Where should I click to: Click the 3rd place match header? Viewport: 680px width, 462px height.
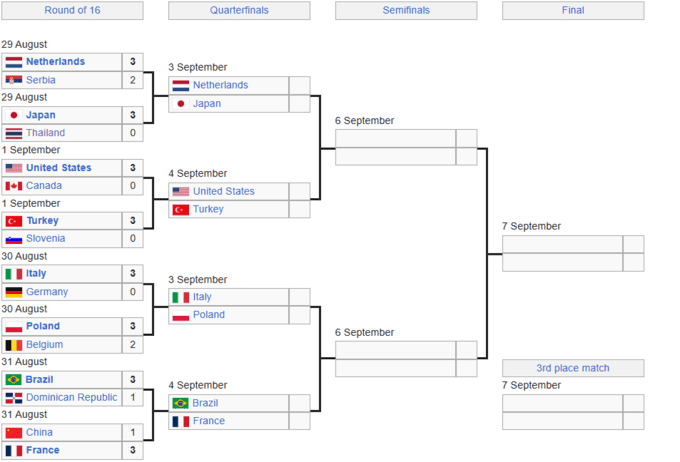click(x=573, y=368)
